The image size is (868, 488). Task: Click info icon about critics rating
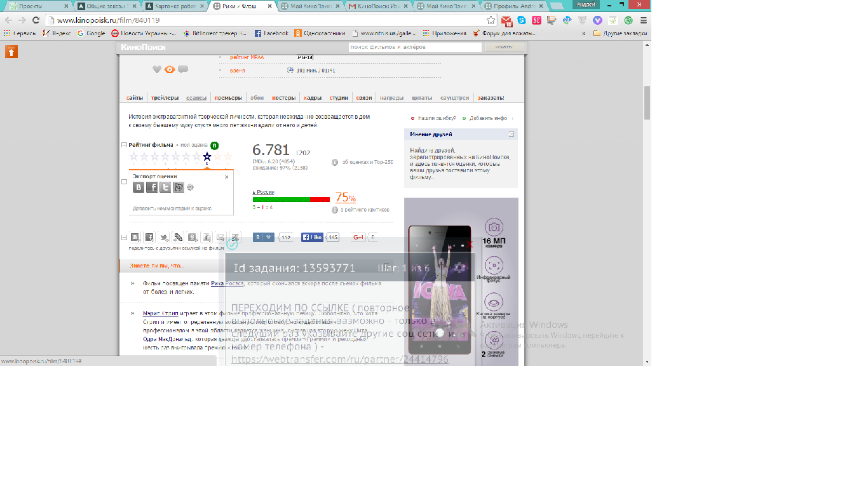335,210
